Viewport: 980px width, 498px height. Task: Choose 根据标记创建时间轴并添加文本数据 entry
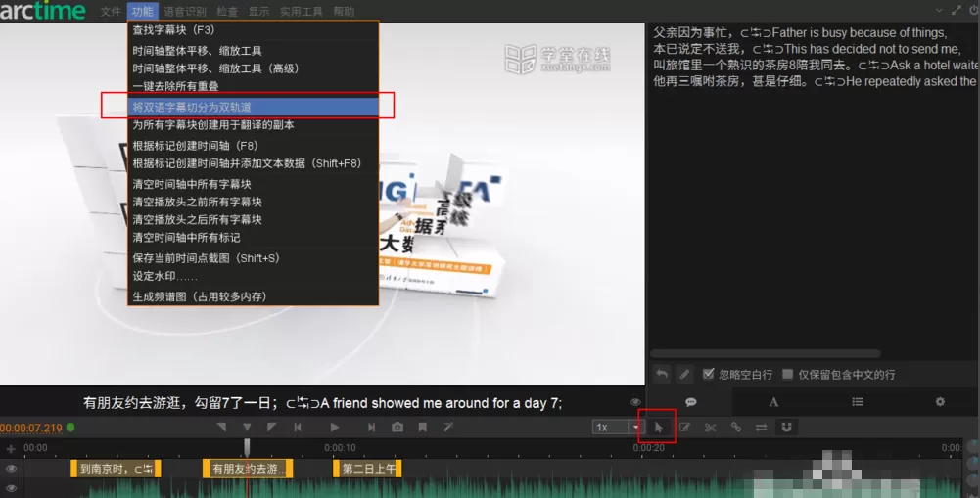click(254, 163)
